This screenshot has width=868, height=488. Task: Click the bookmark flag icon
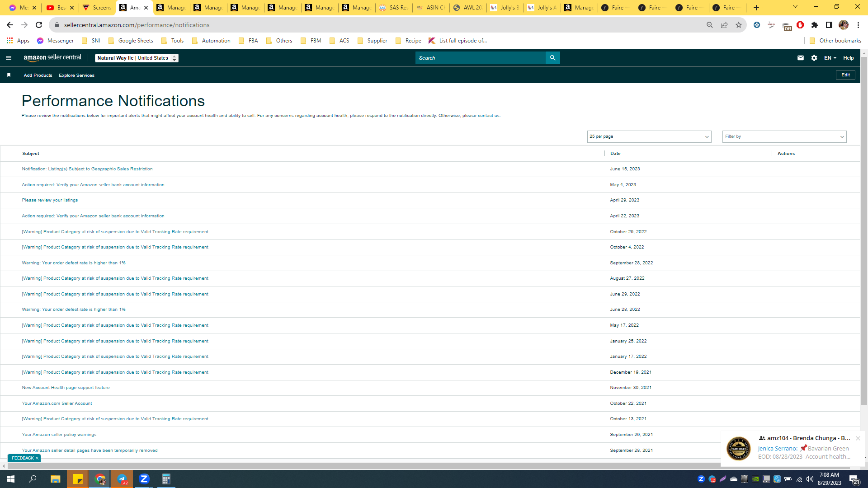(9, 75)
